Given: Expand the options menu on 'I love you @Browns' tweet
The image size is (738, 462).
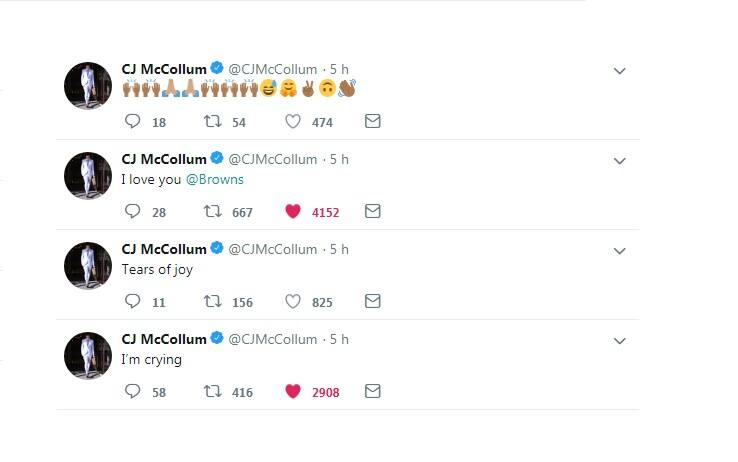Looking at the screenshot, I should click(x=619, y=161).
